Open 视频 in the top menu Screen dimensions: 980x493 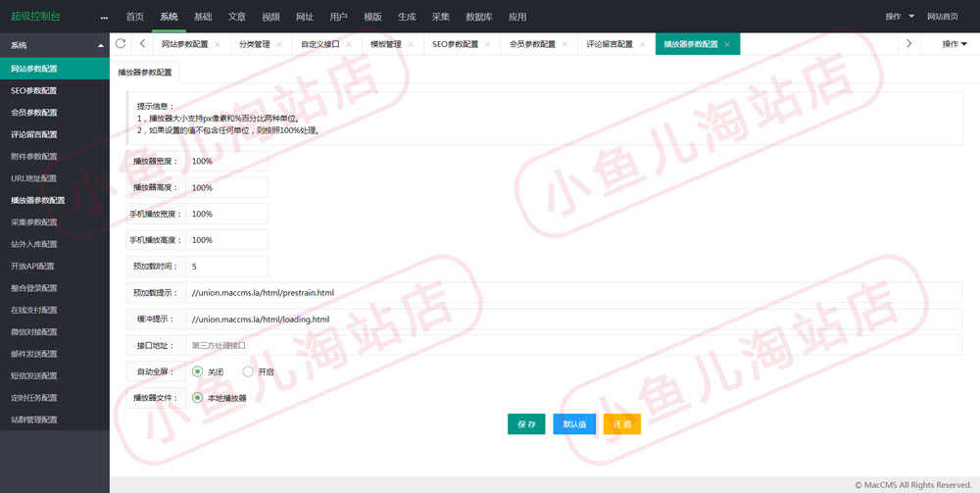pos(270,17)
